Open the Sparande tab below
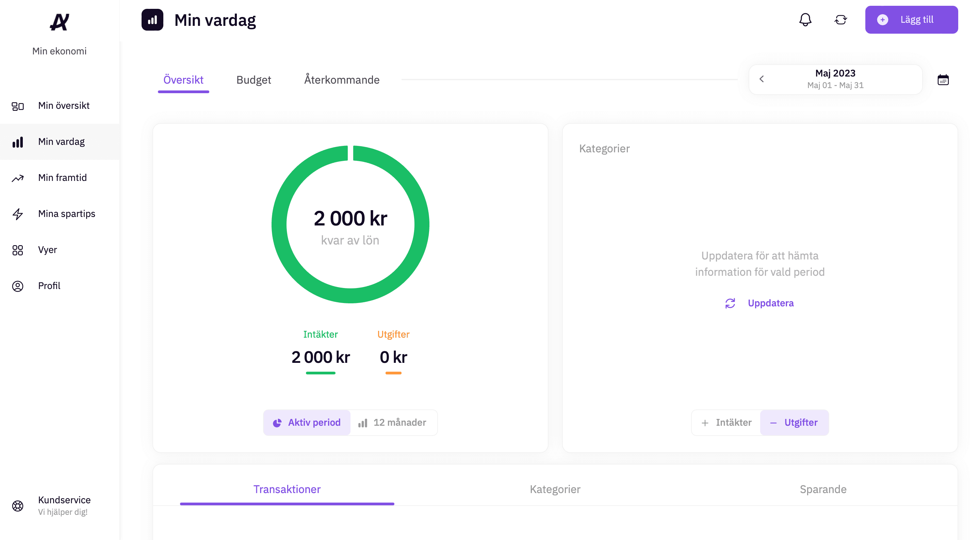The image size is (980, 540). [823, 489]
